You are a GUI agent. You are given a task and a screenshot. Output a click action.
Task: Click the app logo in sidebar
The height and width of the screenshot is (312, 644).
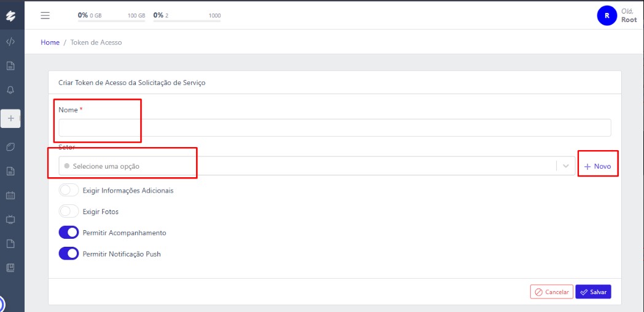10,16
